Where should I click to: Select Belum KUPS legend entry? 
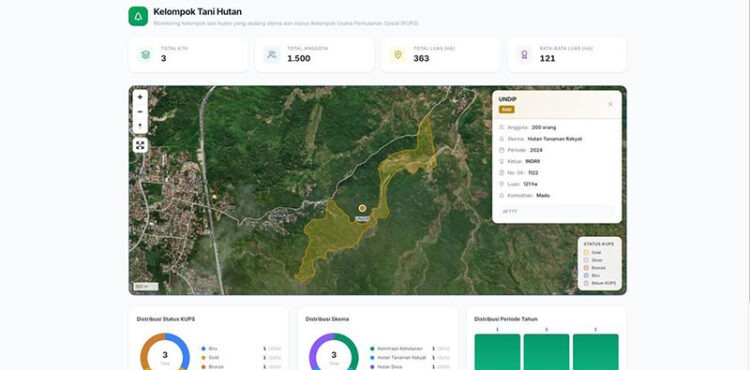click(599, 283)
